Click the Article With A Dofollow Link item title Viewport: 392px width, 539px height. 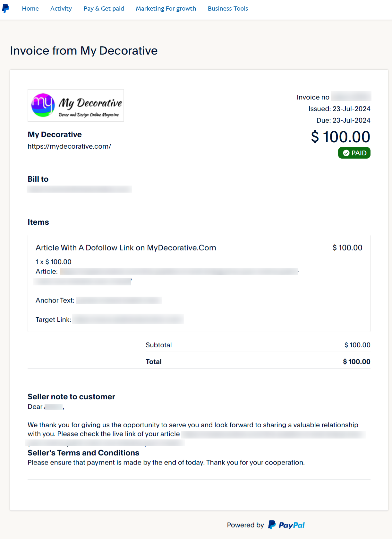coord(126,248)
